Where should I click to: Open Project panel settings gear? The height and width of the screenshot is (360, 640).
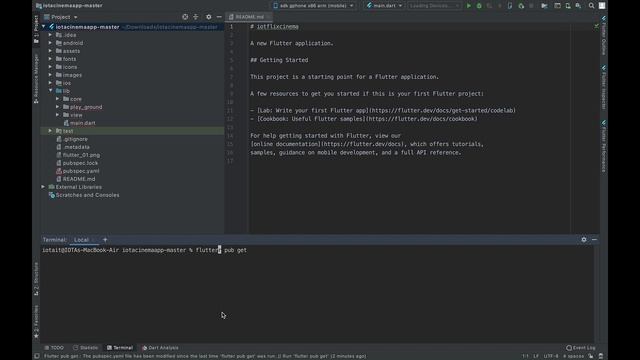[x=209, y=17]
